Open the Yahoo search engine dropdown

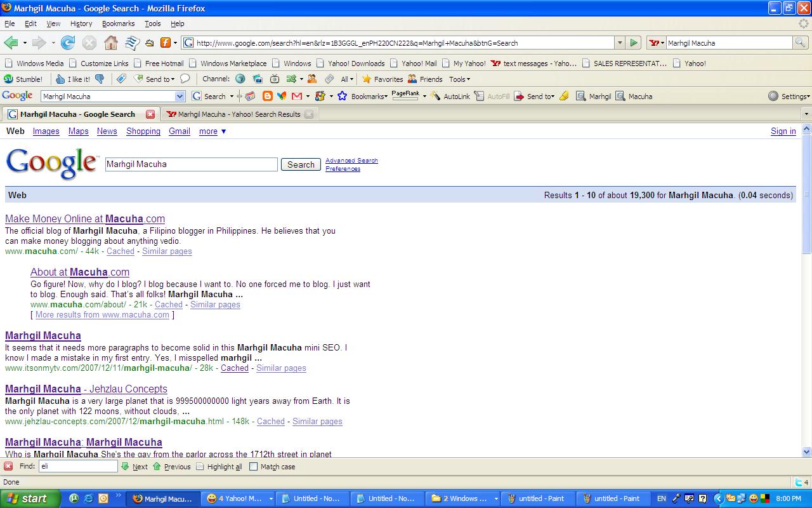(x=657, y=43)
